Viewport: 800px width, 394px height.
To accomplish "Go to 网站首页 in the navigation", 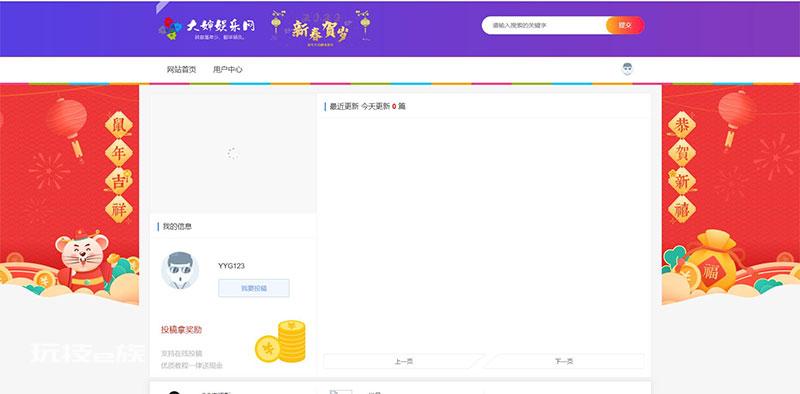I will click(181, 69).
